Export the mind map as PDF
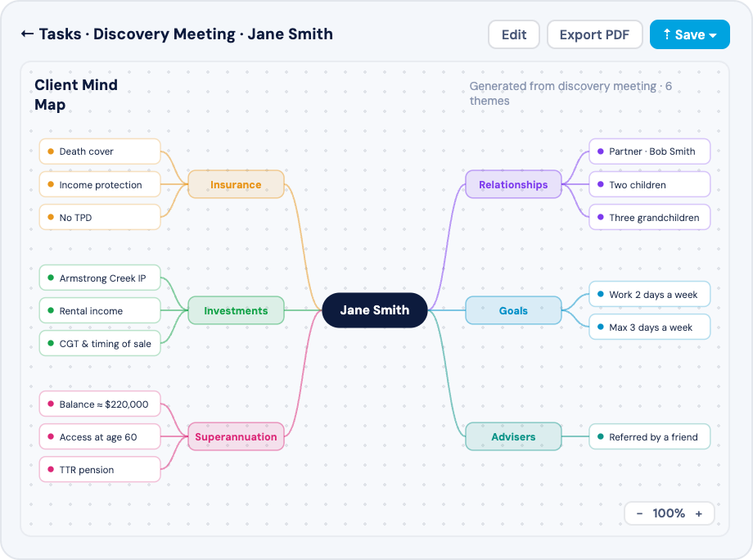 594,34
